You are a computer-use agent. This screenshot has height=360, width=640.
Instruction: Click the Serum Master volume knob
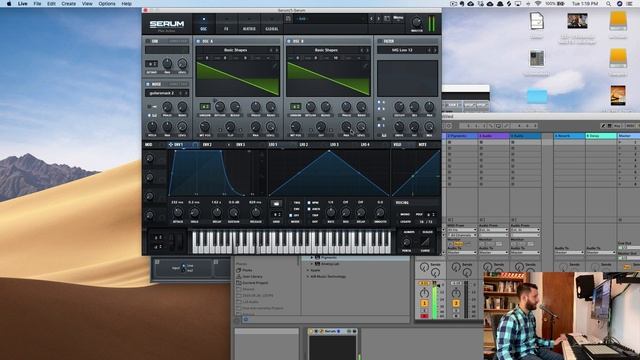click(417, 22)
